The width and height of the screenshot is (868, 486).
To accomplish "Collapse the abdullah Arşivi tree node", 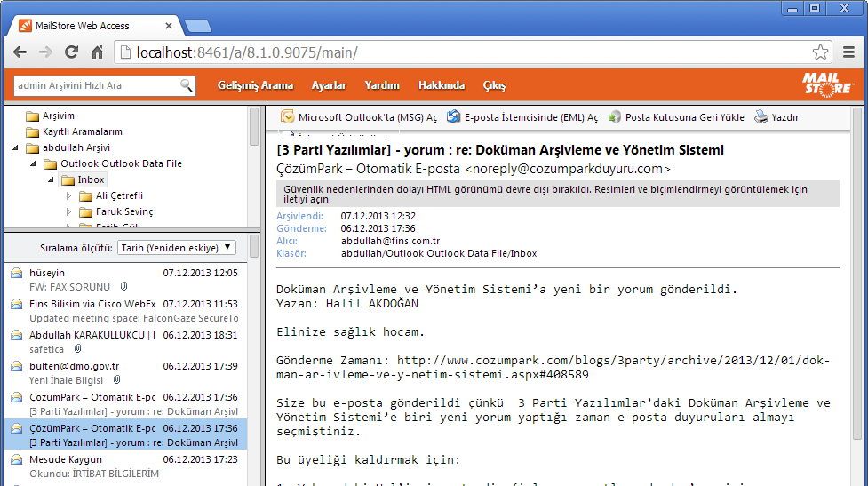I will (15, 147).
